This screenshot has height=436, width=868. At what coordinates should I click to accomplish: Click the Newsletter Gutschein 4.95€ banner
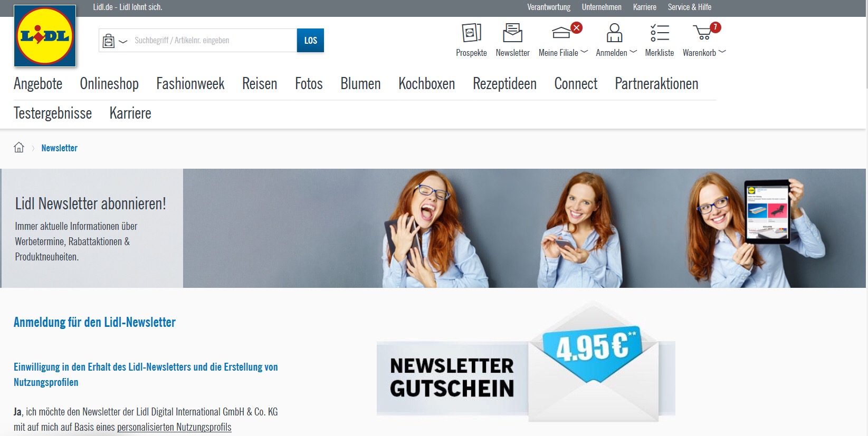tap(526, 362)
